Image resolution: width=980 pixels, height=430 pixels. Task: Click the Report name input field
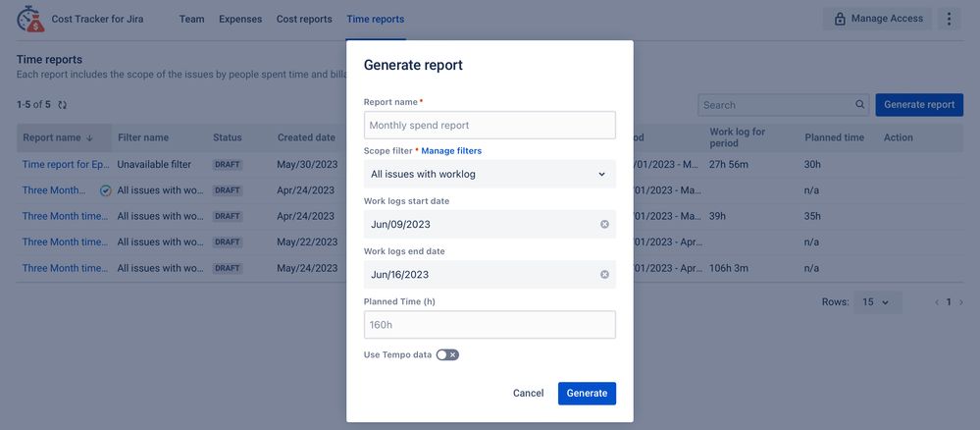click(490, 126)
